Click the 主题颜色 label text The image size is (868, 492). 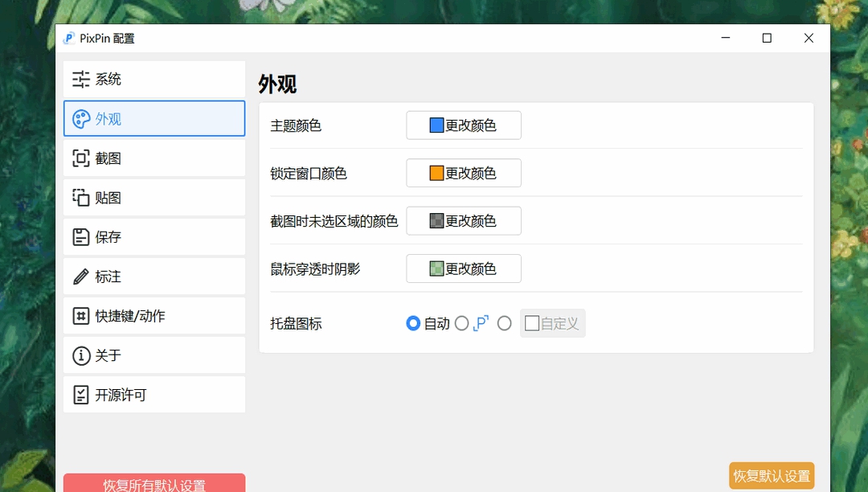296,125
